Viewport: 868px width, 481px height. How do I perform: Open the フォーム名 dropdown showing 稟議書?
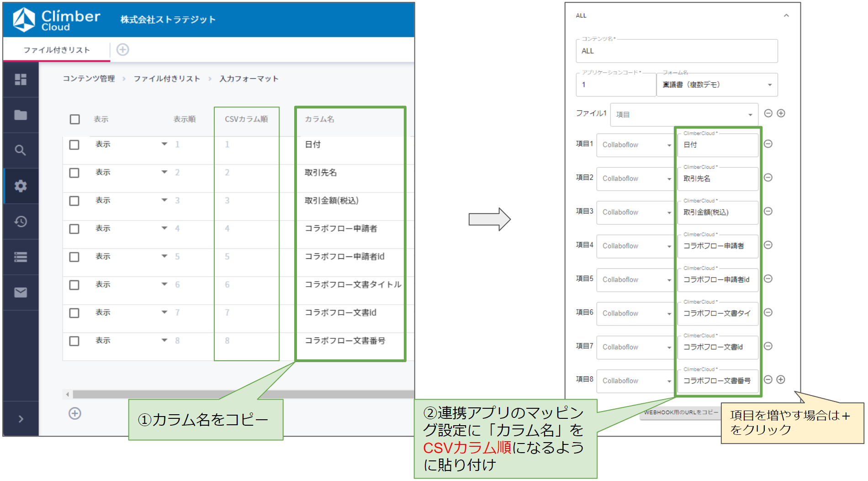(717, 85)
